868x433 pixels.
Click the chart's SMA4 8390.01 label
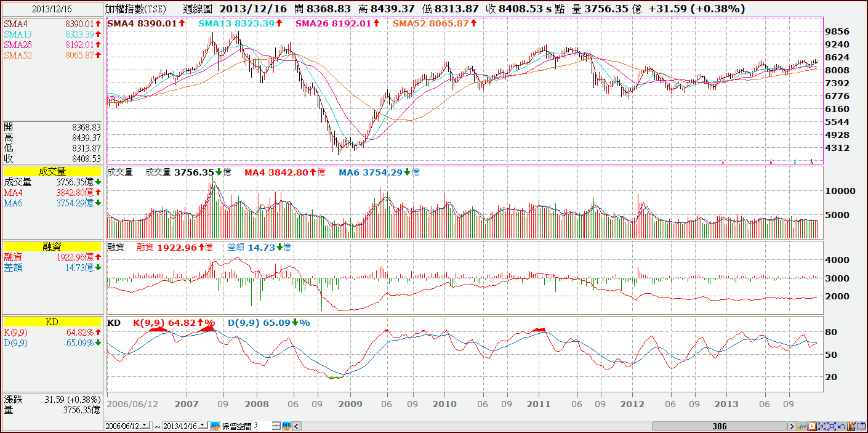pos(146,23)
